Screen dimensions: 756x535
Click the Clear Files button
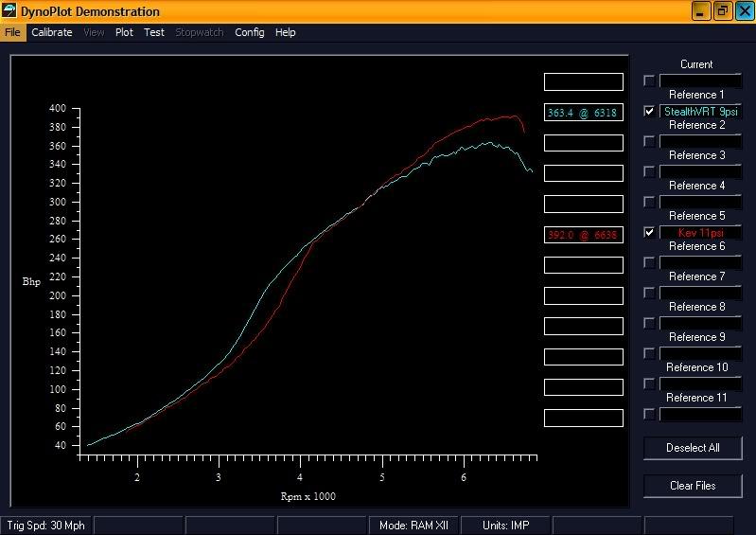pos(693,486)
